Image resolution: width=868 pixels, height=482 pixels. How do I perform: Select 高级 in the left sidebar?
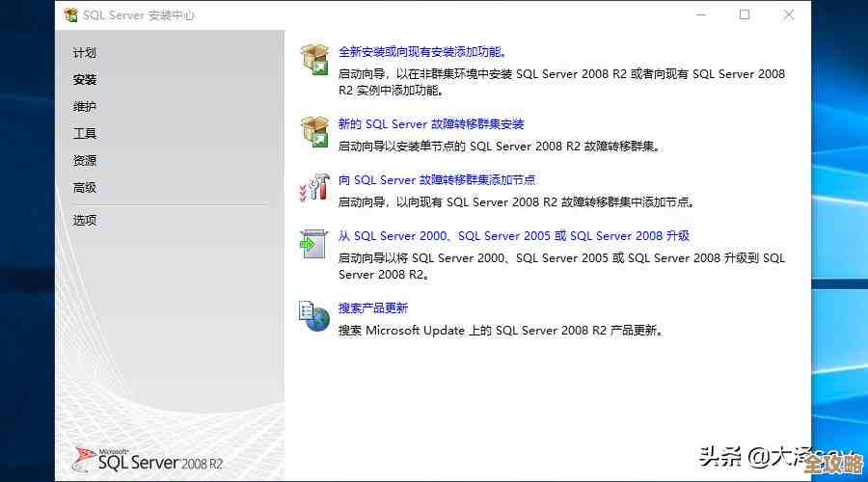85,188
